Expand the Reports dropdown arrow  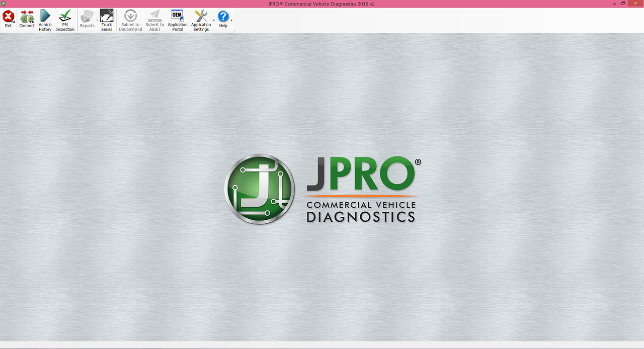[x=97, y=20]
